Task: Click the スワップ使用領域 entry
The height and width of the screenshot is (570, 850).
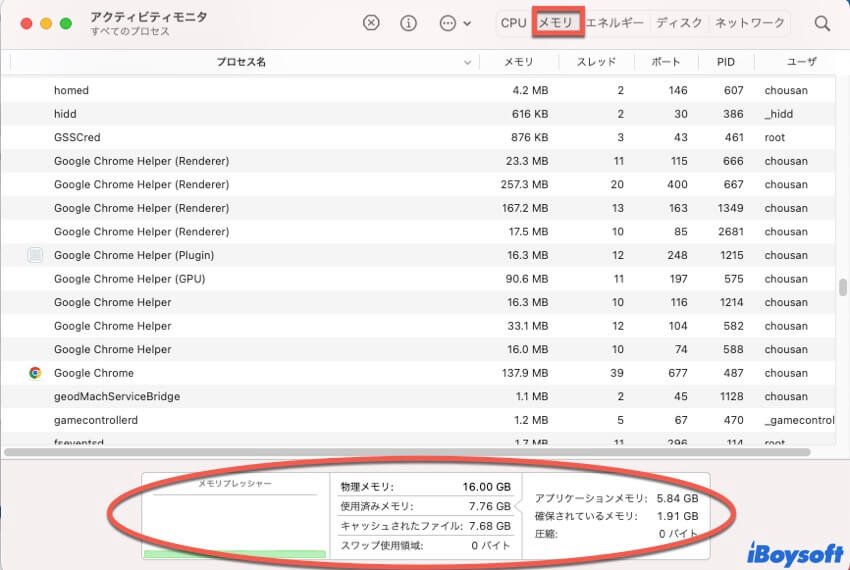Action: [x=426, y=546]
